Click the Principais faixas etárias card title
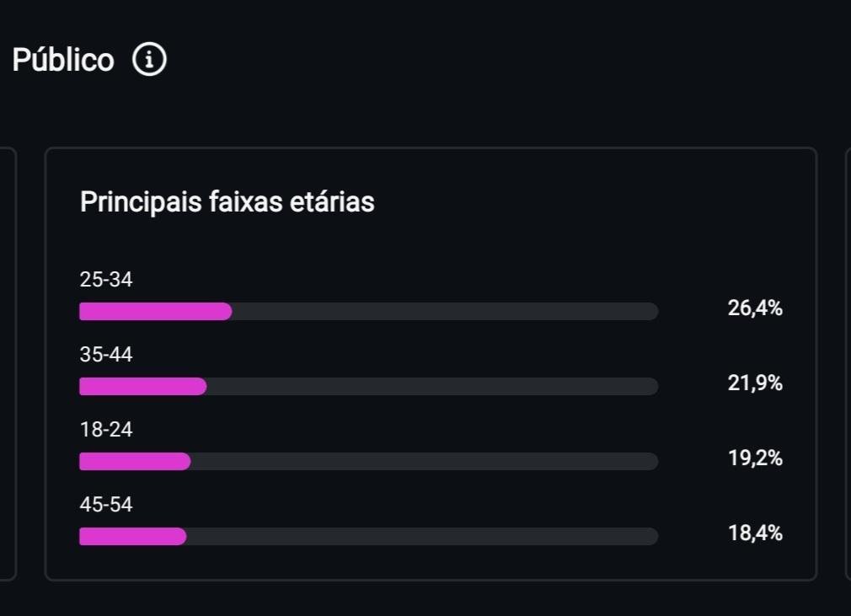851x616 pixels. [227, 202]
